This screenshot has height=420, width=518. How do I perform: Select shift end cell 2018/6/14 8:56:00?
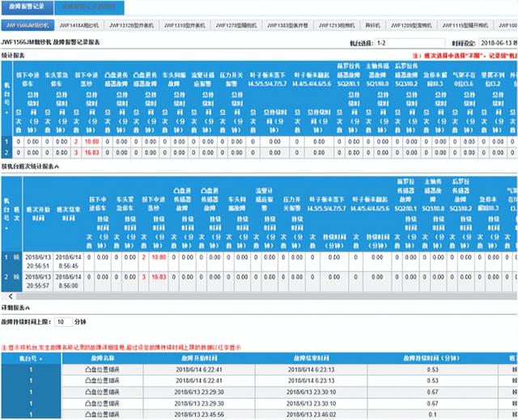click(68, 282)
